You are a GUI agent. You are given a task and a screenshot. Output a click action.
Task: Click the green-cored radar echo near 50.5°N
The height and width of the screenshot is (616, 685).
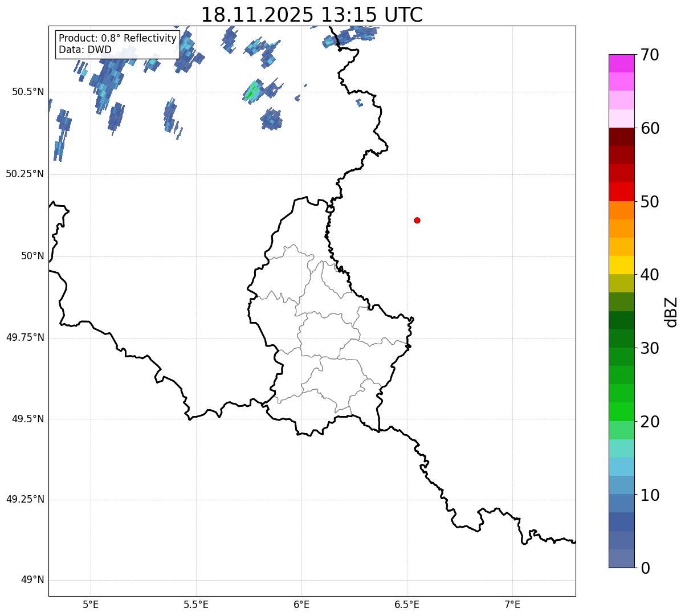pos(252,91)
